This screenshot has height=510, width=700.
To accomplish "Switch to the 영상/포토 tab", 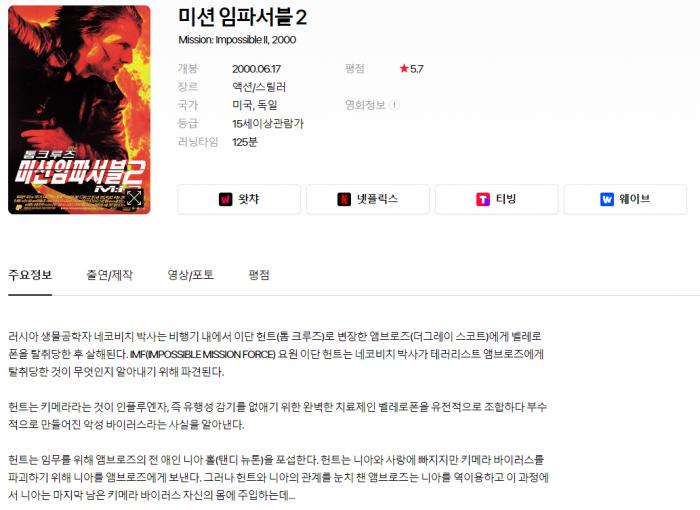I will (191, 275).
